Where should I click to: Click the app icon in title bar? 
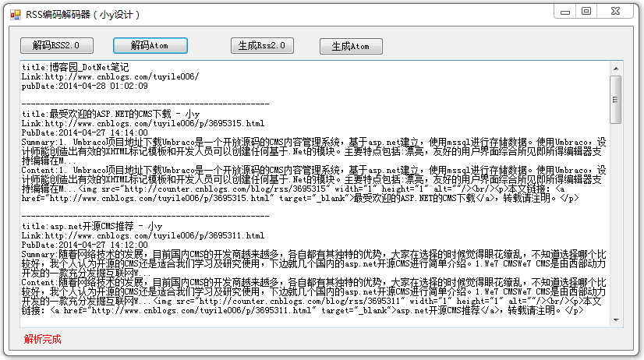pyautogui.click(x=16, y=15)
